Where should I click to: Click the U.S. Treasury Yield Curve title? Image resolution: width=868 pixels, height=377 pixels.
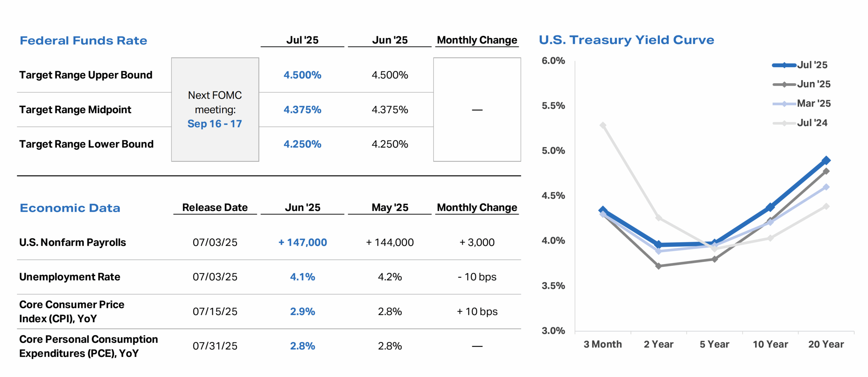[x=626, y=40]
